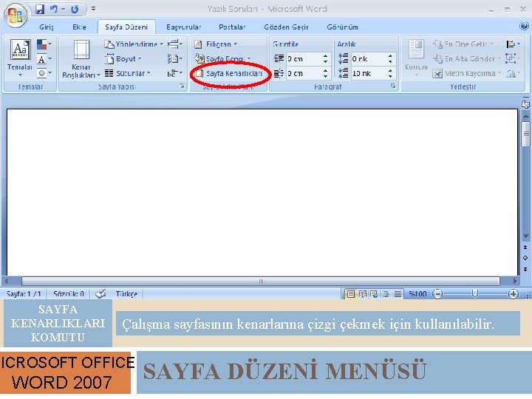Viewport: 532px width, 399px height.
Task: Select the Sayfa Düzeni tab
Action: click(x=126, y=27)
